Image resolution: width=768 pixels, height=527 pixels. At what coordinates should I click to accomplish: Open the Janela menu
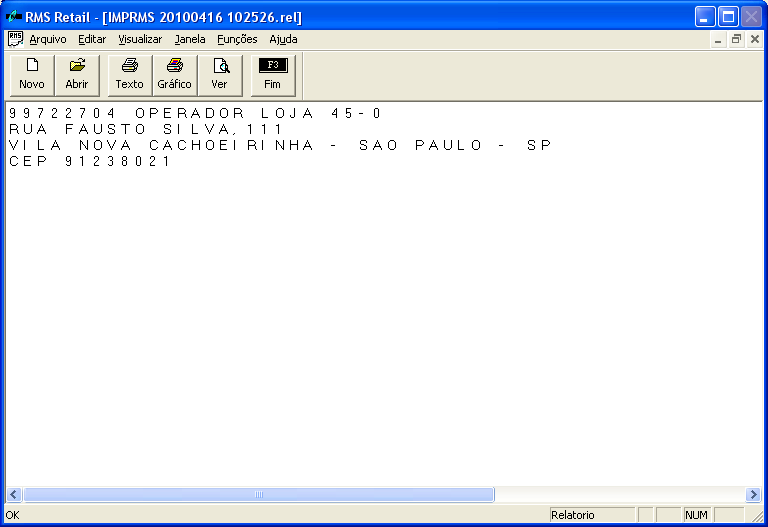click(190, 39)
